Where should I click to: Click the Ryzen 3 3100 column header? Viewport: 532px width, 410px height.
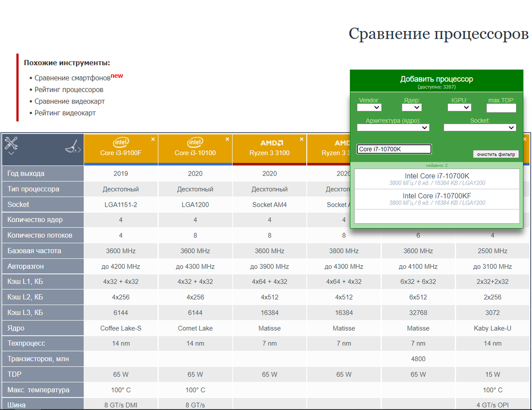[270, 153]
